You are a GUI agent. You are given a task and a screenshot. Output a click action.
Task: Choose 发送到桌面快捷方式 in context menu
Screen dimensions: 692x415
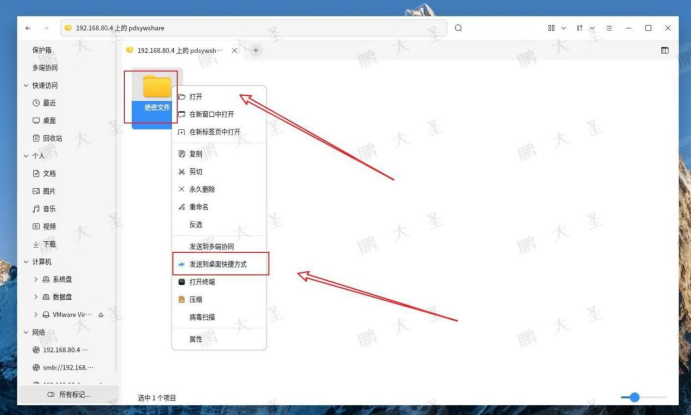pyautogui.click(x=219, y=264)
